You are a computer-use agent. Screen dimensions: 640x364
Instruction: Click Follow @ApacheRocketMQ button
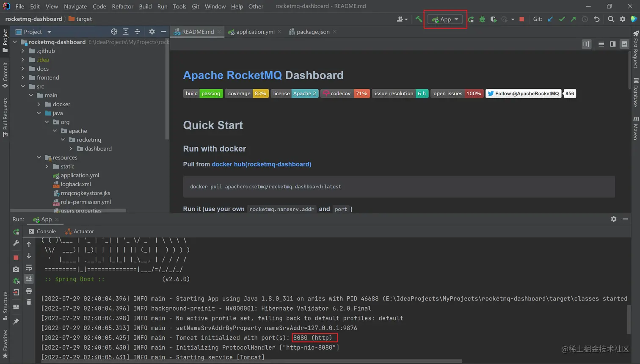coord(524,94)
